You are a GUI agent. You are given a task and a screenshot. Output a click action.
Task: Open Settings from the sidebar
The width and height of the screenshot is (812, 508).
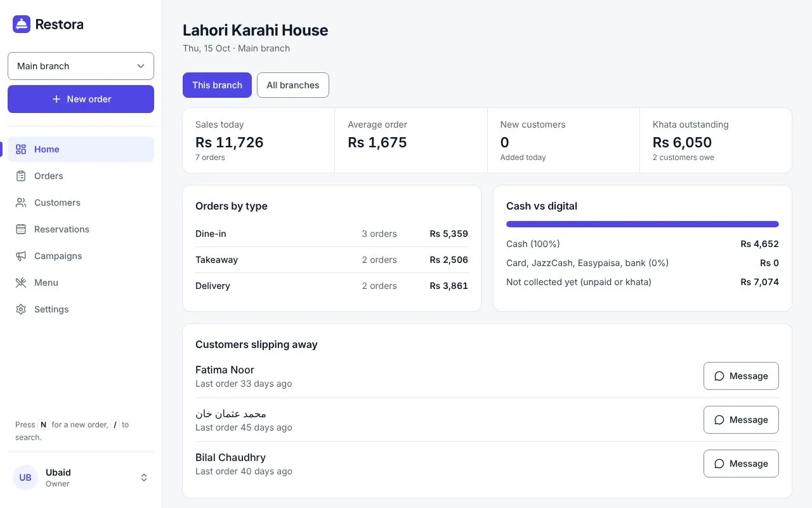81,309
